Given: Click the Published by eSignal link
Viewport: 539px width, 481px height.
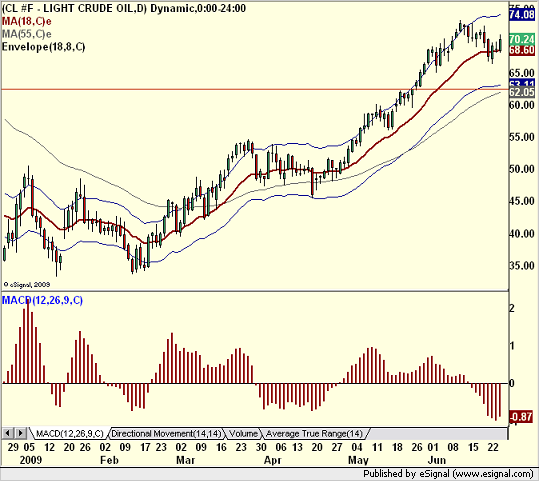Looking at the screenshot, I should [x=449, y=474].
